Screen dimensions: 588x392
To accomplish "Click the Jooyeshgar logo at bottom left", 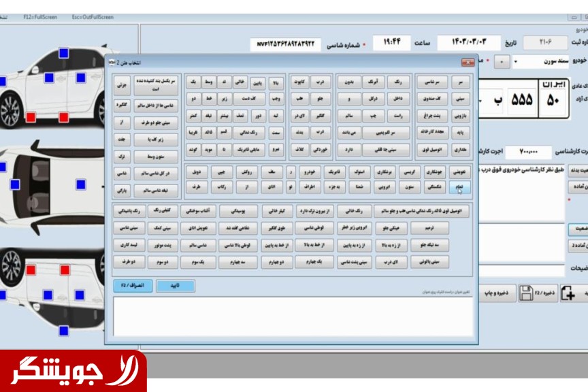I will pyautogui.click(x=73, y=371).
